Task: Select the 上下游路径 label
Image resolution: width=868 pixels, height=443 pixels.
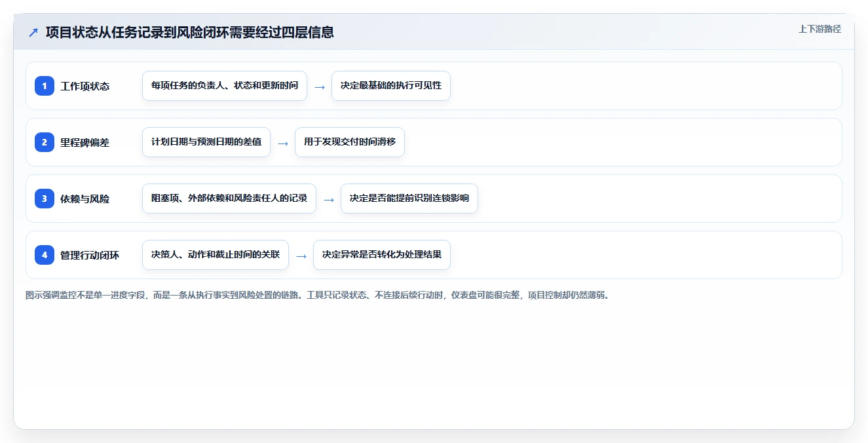Action: (820, 29)
